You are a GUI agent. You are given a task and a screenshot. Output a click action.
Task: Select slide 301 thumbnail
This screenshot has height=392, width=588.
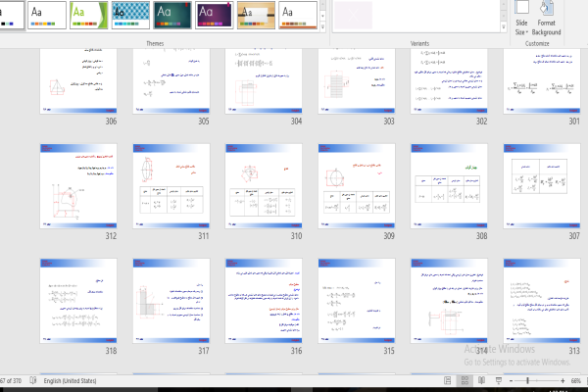(x=542, y=80)
